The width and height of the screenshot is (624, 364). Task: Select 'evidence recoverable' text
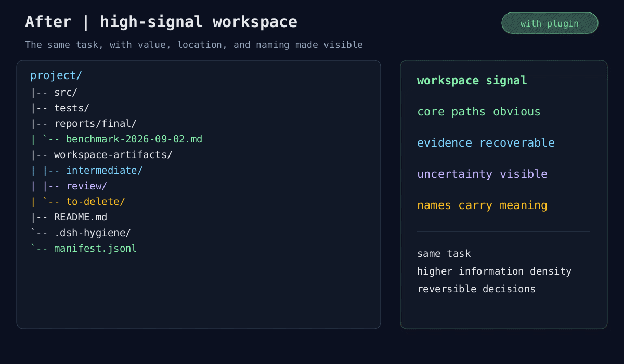point(486,143)
